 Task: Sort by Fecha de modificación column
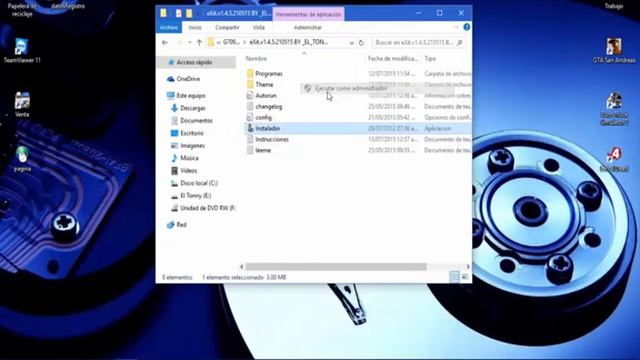(x=393, y=59)
